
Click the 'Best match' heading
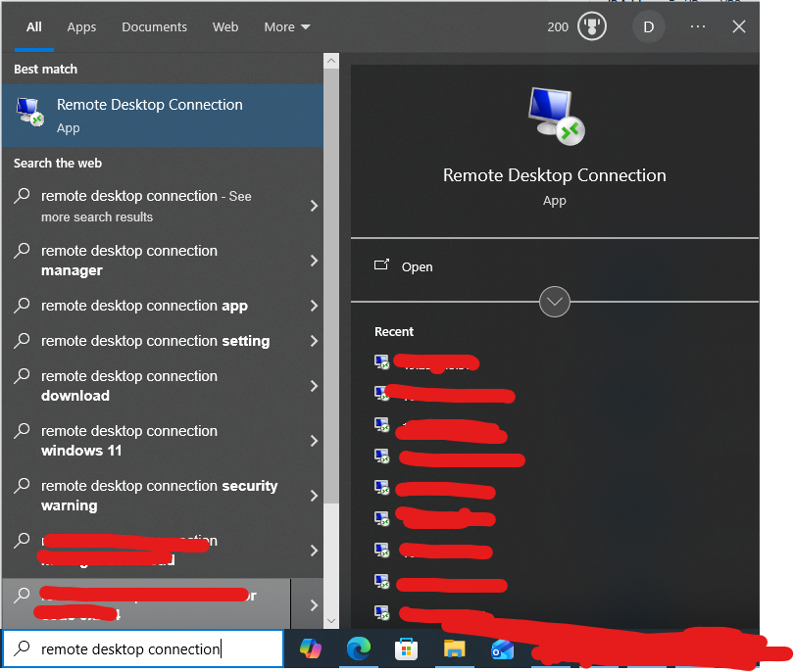click(x=45, y=69)
